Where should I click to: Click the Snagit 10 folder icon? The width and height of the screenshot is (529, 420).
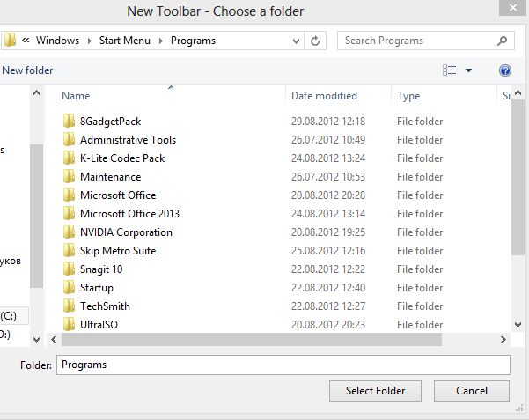[x=69, y=269]
